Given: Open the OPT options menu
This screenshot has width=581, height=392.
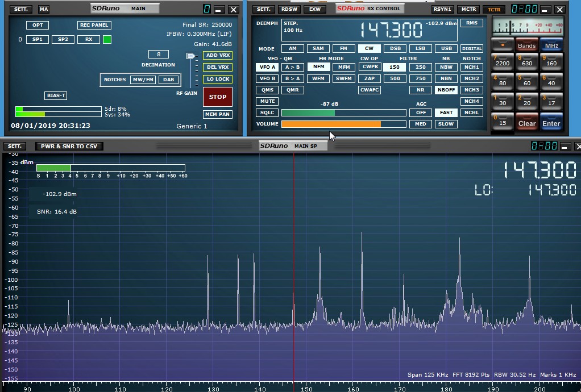Looking at the screenshot, I should pos(38,25).
